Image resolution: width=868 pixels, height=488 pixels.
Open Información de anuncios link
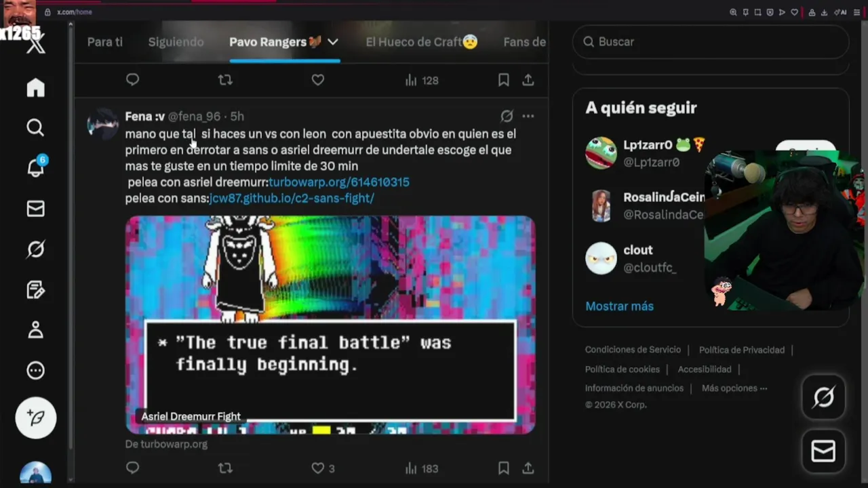(x=634, y=388)
